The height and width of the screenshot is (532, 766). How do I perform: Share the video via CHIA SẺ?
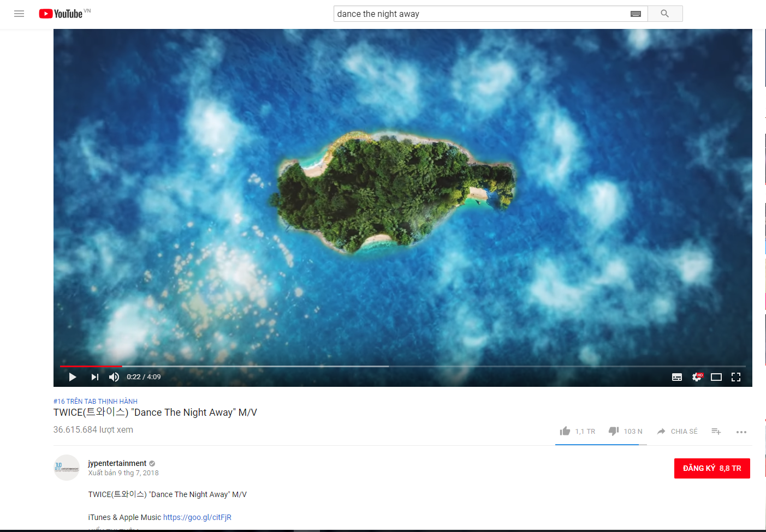[677, 431]
